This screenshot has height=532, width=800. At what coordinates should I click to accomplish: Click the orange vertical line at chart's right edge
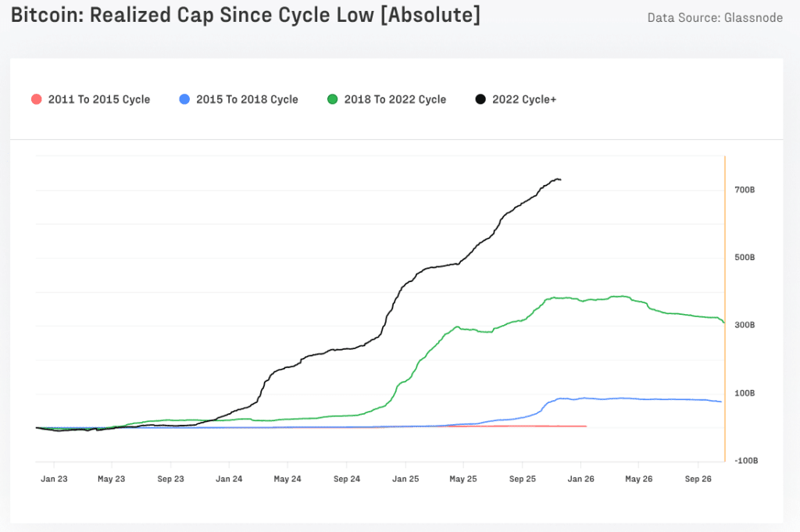pyautogui.click(x=725, y=312)
